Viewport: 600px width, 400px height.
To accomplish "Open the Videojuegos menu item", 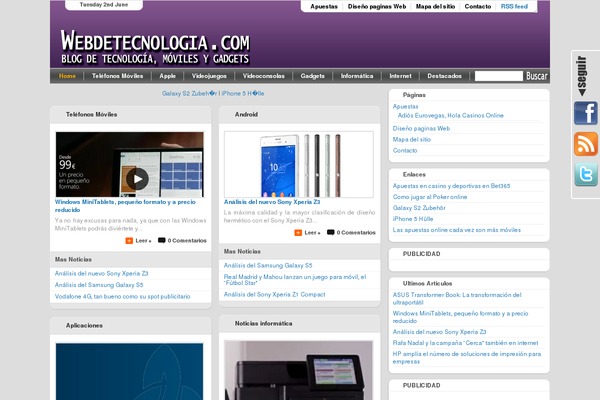I will coord(209,76).
